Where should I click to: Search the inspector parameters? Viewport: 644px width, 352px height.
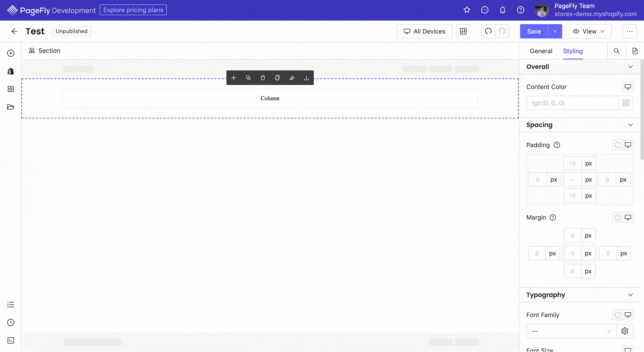click(617, 51)
